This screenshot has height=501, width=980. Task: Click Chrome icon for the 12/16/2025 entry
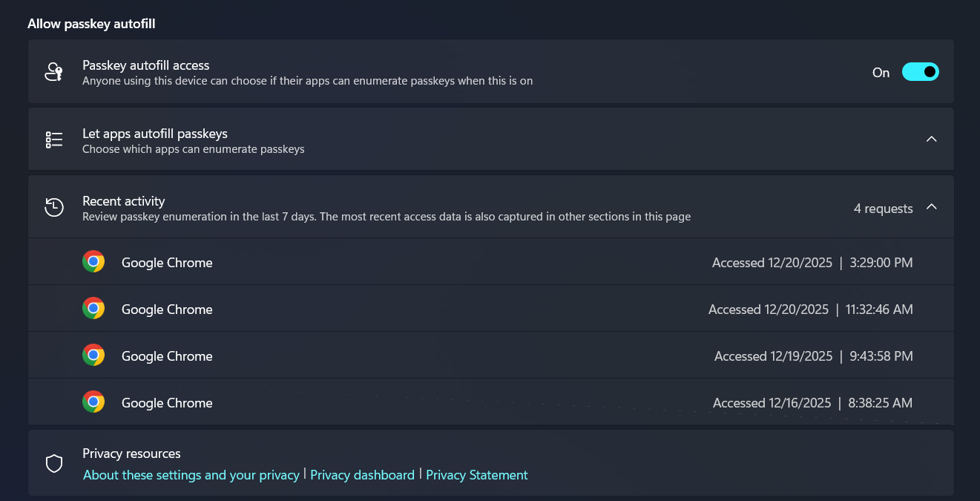(93, 402)
